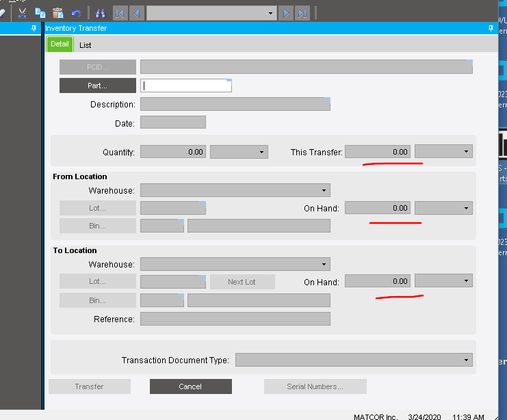This screenshot has width=507, height=420.
Task: Click the To Location lot field
Action: point(173,282)
